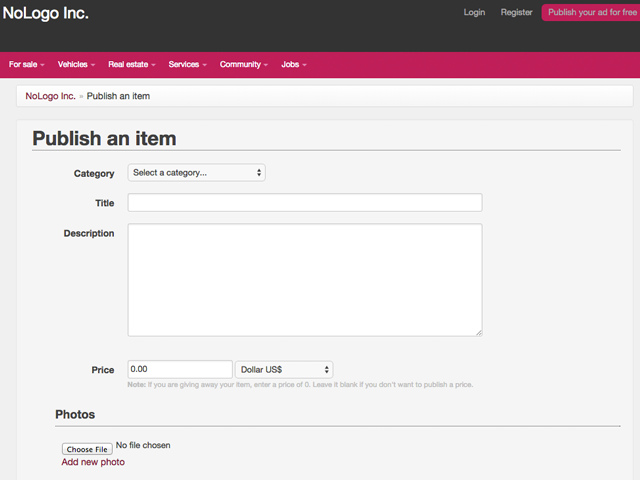Click inside the Description text area

[305, 280]
